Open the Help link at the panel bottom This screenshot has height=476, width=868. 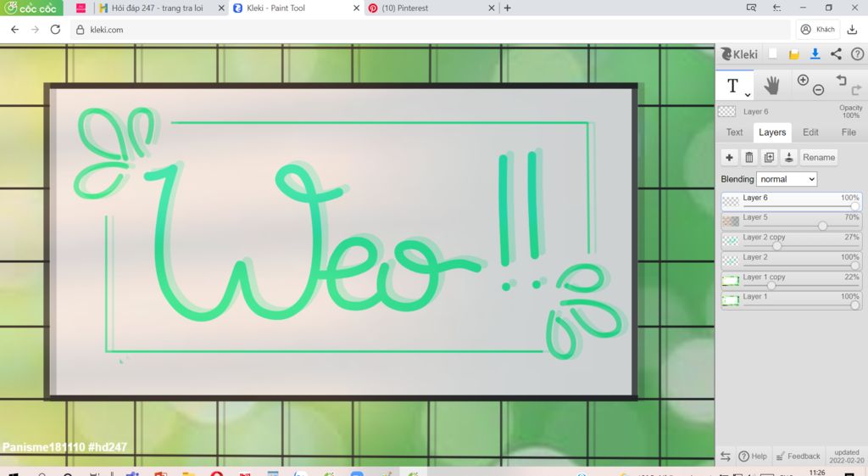(x=753, y=456)
